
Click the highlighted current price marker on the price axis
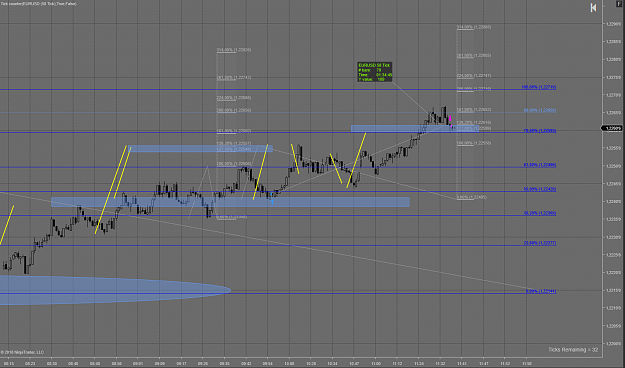pos(611,128)
